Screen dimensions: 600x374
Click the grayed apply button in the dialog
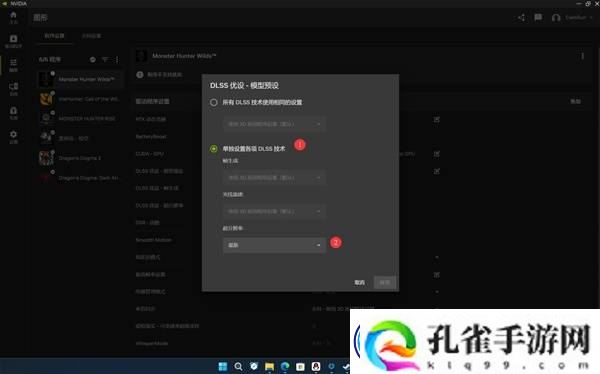click(x=385, y=283)
